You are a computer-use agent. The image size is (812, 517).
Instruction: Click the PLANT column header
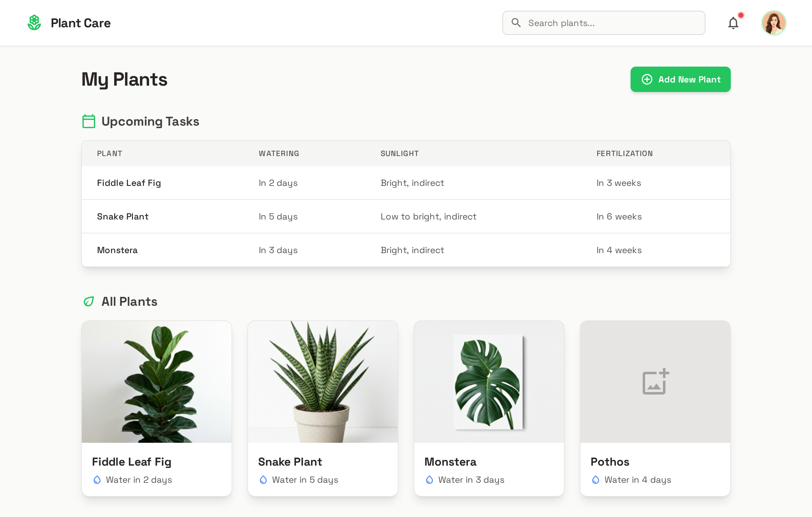tap(110, 154)
